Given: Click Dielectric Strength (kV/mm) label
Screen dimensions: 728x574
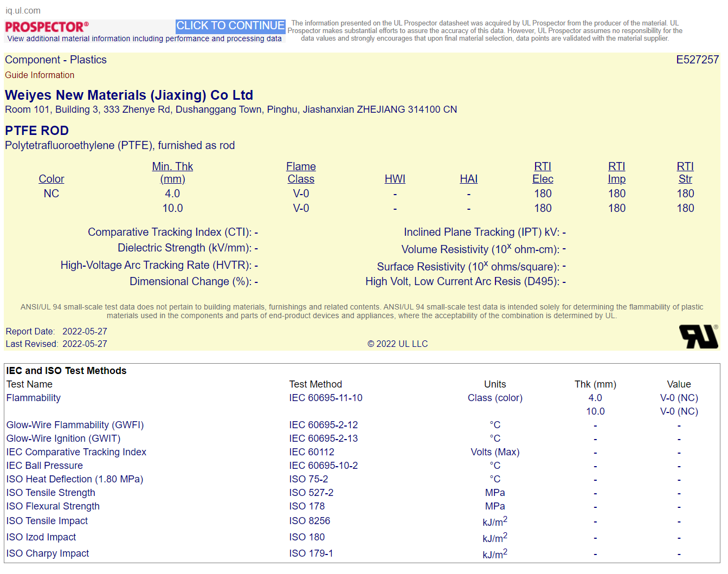Looking at the screenshot, I should pyautogui.click(x=185, y=248).
